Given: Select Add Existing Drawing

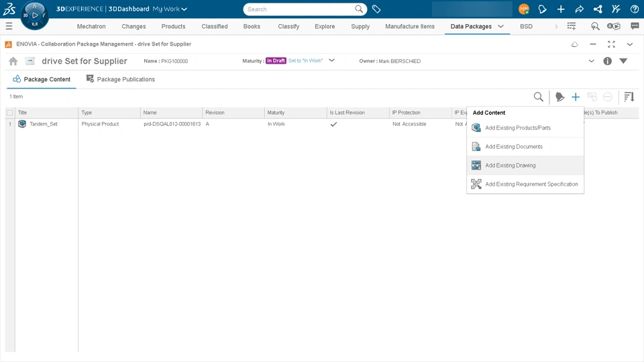Looking at the screenshot, I should tap(525, 166).
